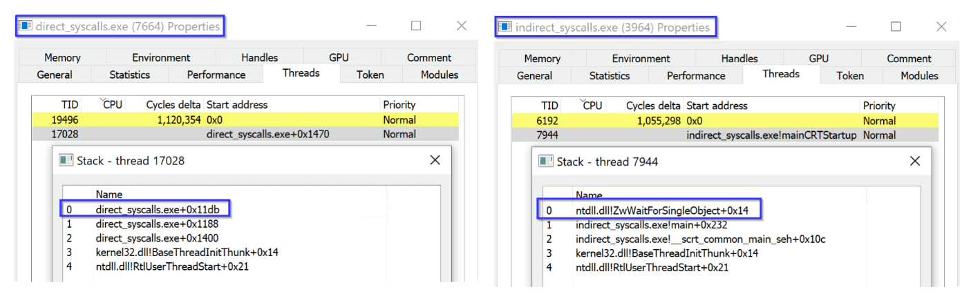The image size is (980, 303).
Task: Sort by Start address column in left window
Action: (236, 105)
